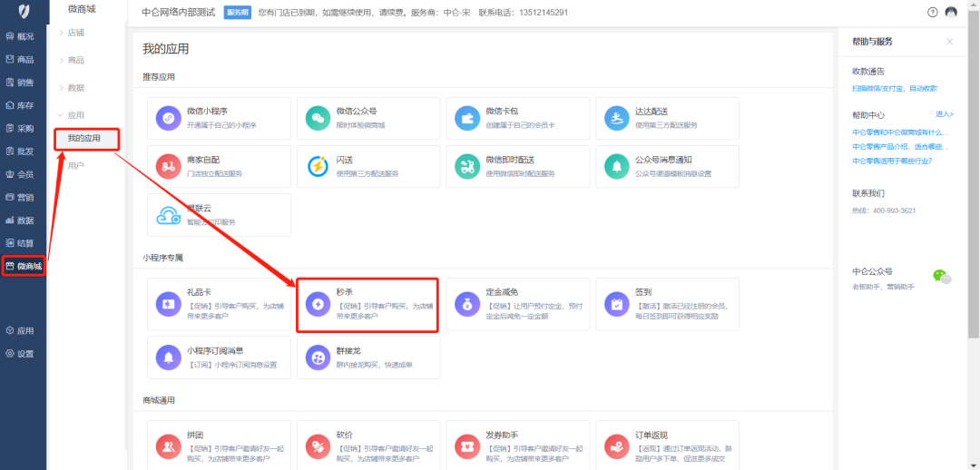The image size is (980, 470).
Task: Open the 扫码微信/支付宝, 自动收款 link
Action: pos(894,89)
